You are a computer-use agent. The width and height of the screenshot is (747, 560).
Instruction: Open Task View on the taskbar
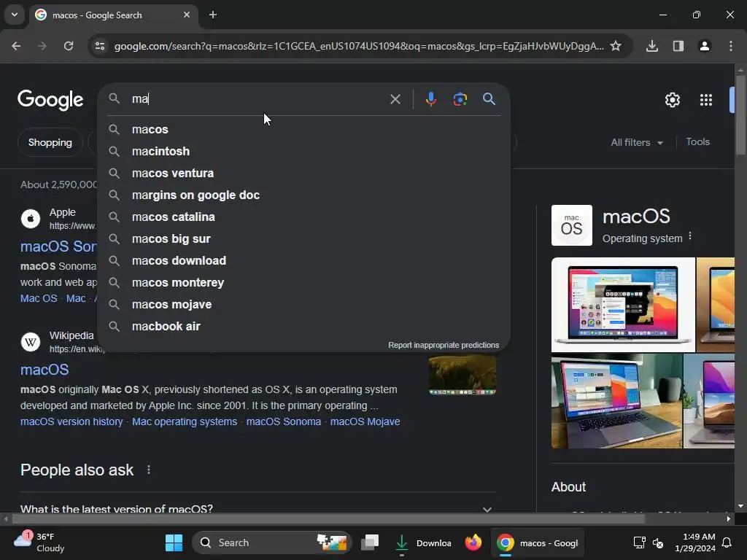(370, 542)
